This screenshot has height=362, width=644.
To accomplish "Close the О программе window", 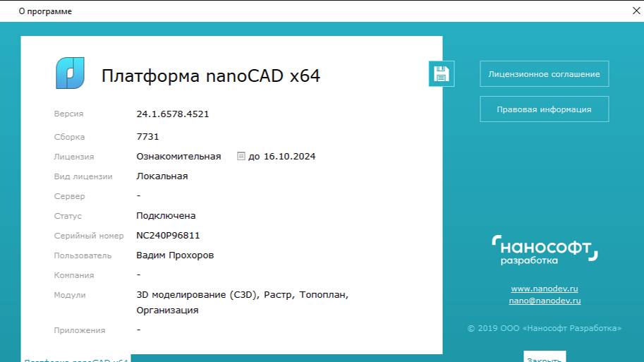I will (x=636, y=11).
